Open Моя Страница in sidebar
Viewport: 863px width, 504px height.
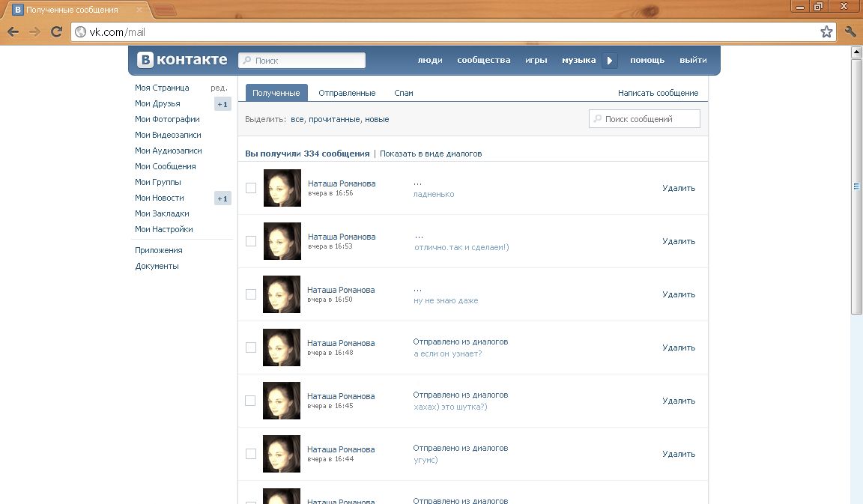point(162,88)
